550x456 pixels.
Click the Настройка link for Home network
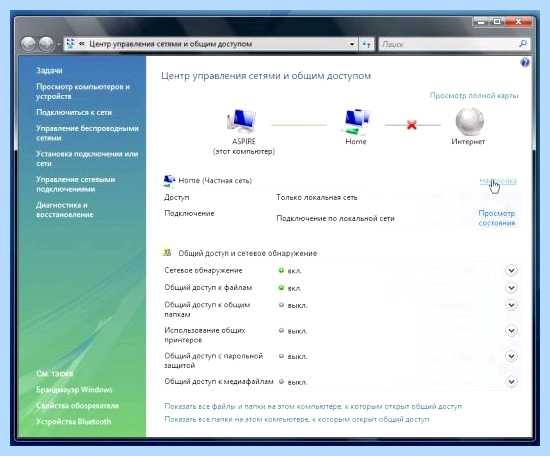point(498,181)
